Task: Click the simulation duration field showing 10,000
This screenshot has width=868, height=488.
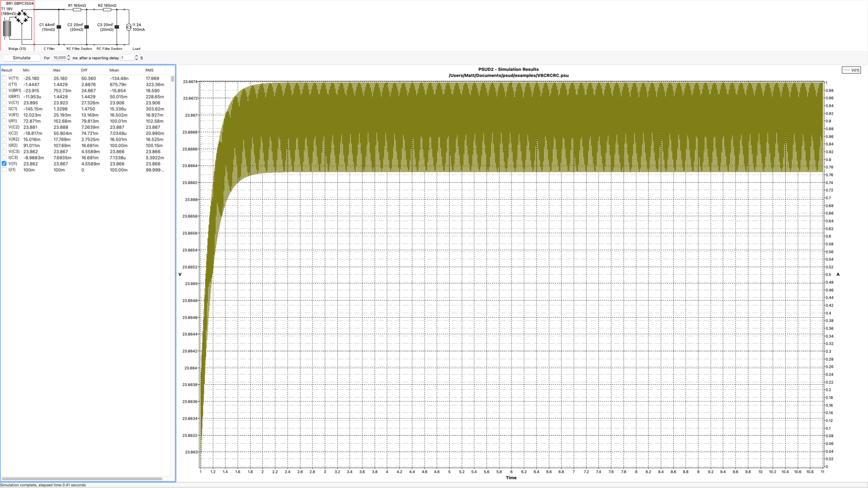Action: 59,58
